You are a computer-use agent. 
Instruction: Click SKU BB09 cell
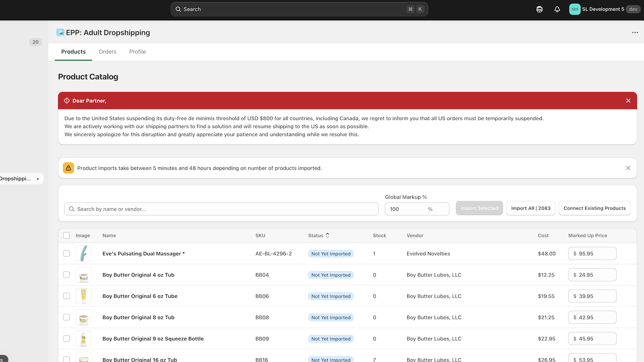coord(262,339)
